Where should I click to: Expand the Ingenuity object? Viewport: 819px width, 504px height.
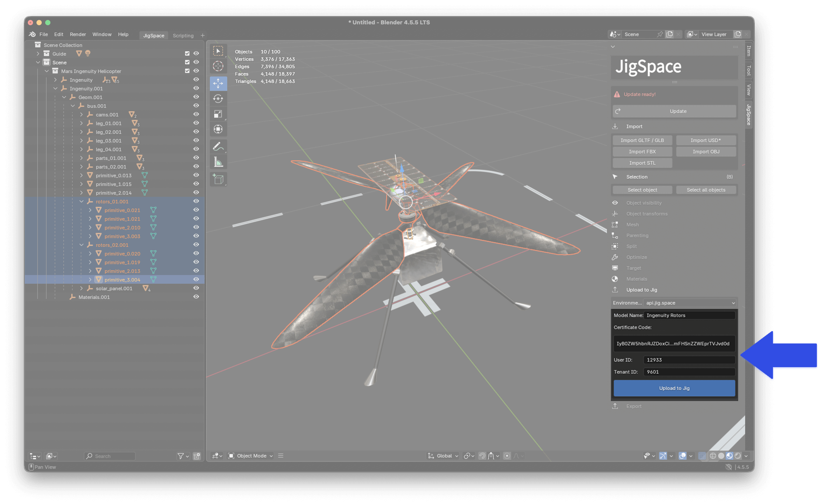55,80
